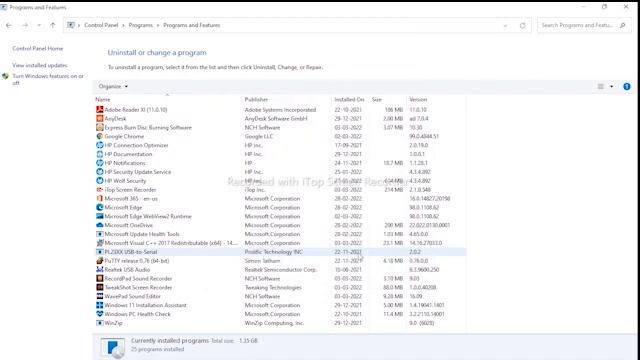
Task: Click the AnyDesk program icon
Action: [x=100, y=118]
